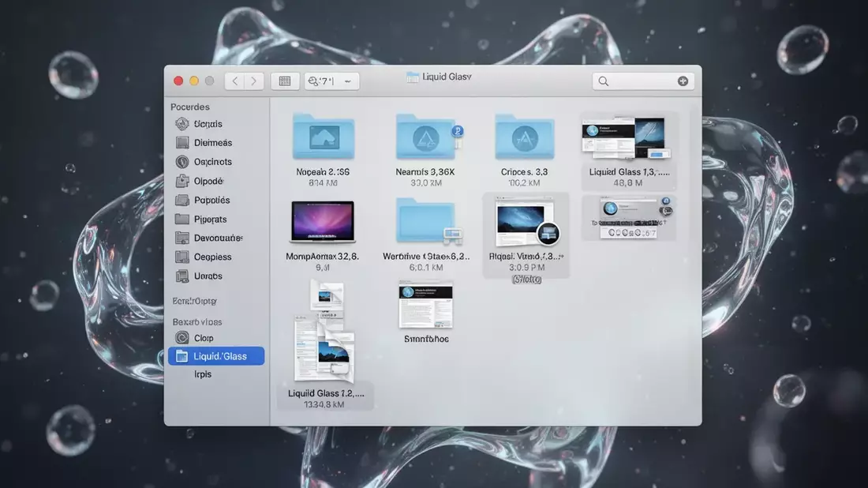
Task: Go back with the left arrow button
Action: point(234,81)
